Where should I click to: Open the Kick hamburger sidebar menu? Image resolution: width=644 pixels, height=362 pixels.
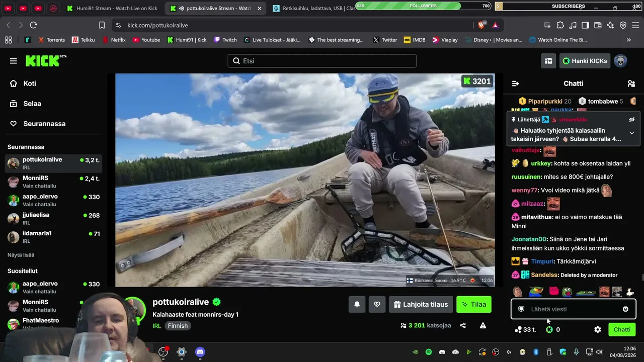(x=13, y=61)
